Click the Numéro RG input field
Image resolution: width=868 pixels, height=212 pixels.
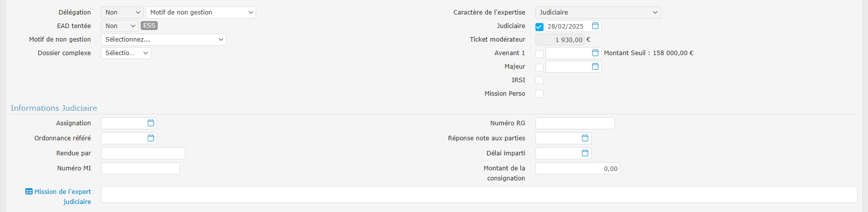575,123
